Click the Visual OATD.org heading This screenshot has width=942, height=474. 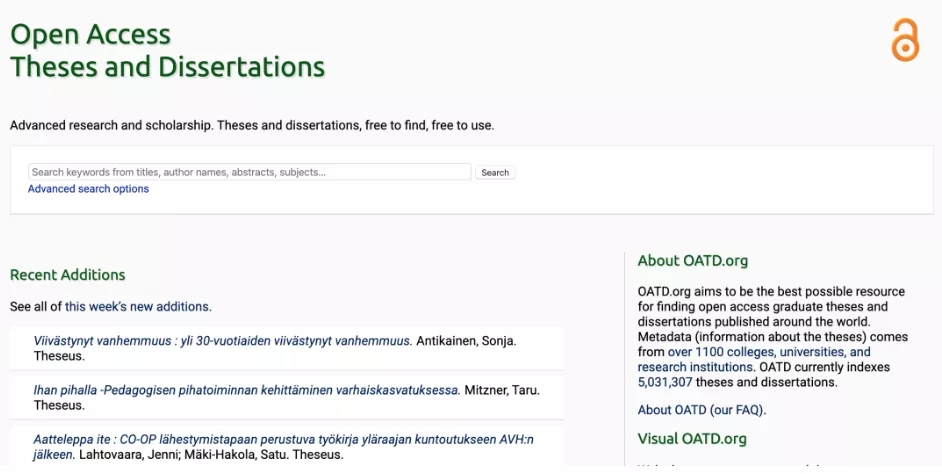click(x=692, y=439)
